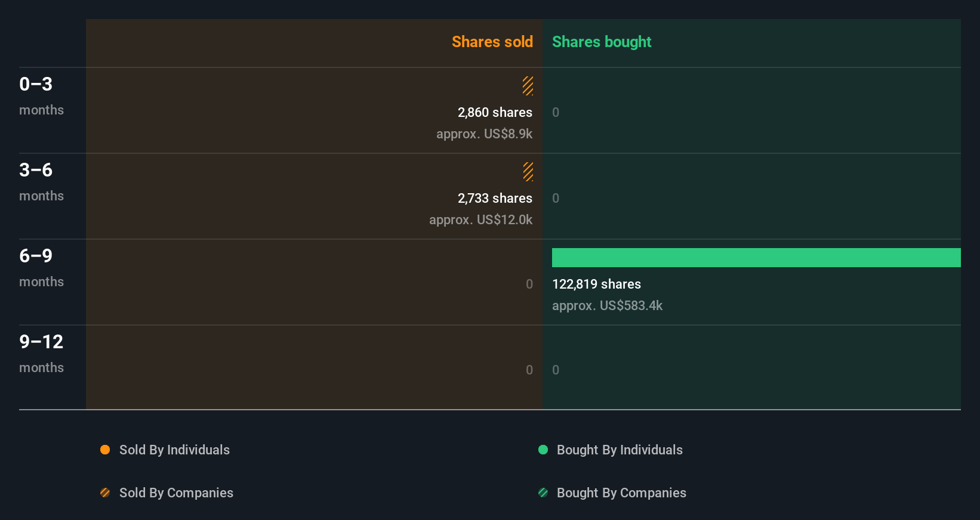The width and height of the screenshot is (980, 520).
Task: Click the Sold By Companies legend label
Action: tap(176, 493)
